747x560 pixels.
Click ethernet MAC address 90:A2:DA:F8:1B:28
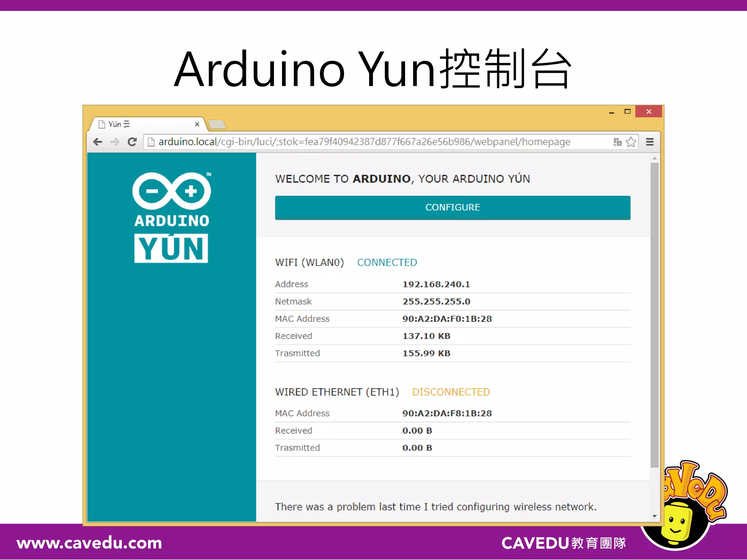pos(447,413)
